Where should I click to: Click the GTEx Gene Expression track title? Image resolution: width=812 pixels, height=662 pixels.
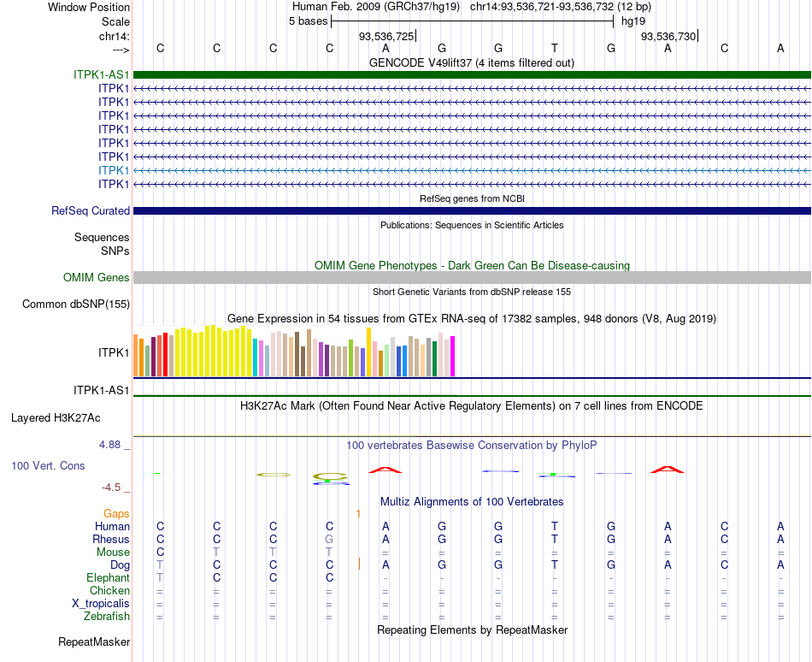pyautogui.click(x=472, y=318)
